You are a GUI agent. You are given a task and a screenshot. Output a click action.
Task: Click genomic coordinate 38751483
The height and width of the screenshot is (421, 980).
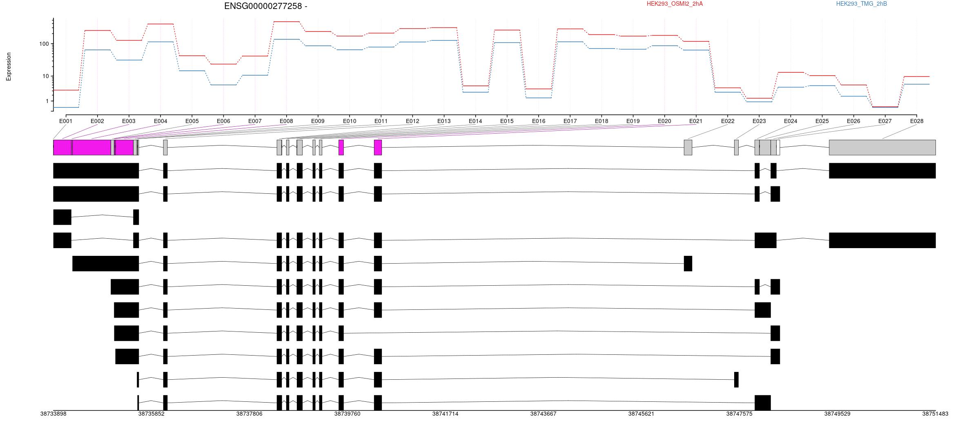tap(935, 414)
